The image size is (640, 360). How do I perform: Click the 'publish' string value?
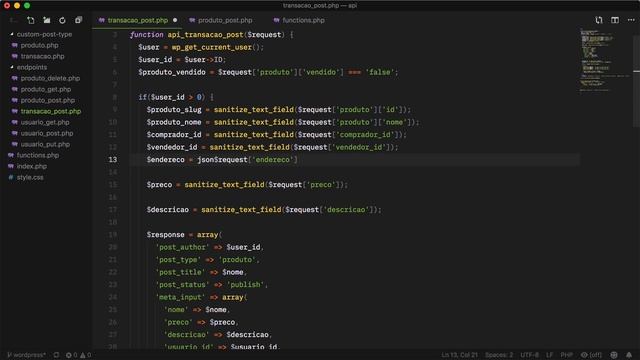pyautogui.click(x=245, y=285)
